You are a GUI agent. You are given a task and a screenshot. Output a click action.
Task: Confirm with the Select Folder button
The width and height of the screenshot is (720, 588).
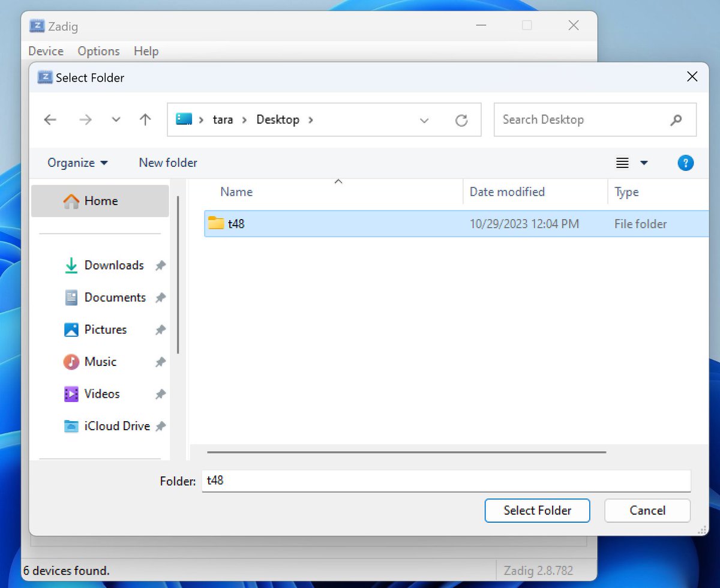tap(537, 511)
